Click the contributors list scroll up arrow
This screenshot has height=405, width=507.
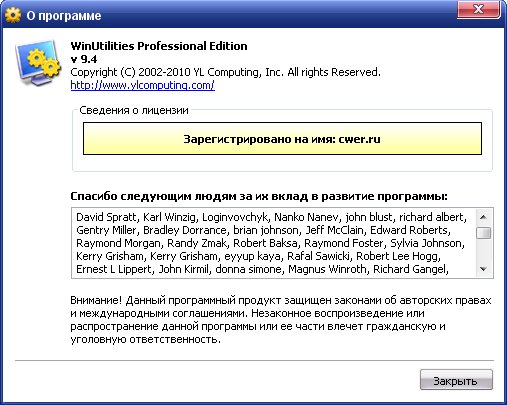483,218
